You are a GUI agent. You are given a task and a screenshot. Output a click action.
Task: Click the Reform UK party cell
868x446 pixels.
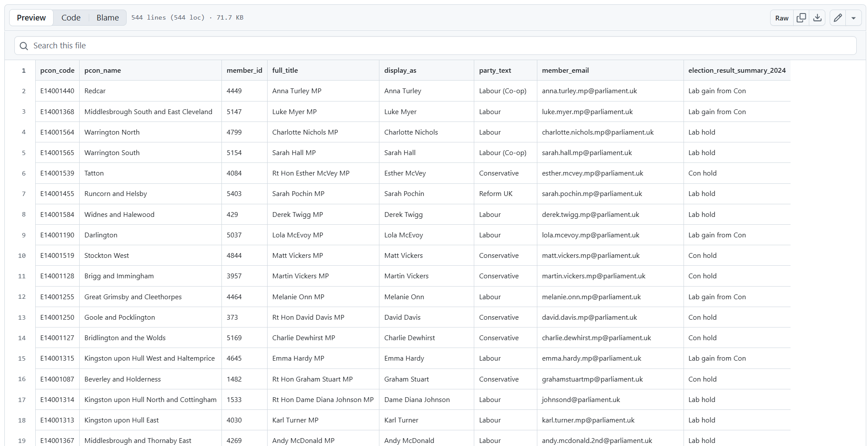(506, 193)
